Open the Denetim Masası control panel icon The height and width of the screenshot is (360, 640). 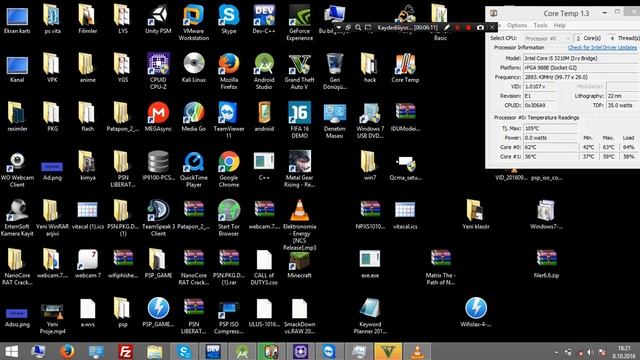click(x=335, y=120)
